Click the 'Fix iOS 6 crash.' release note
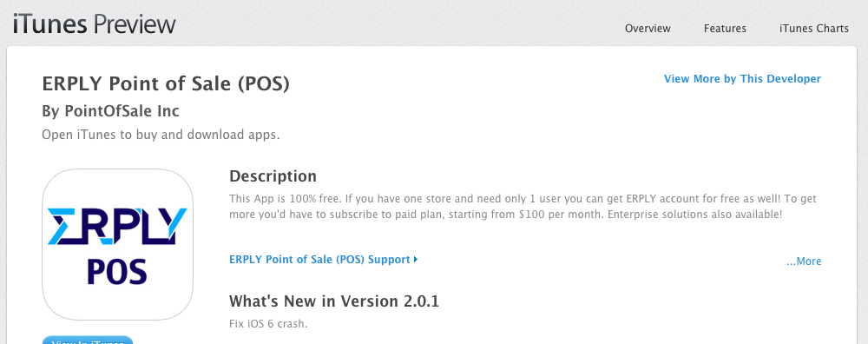This screenshot has height=344, width=868. click(268, 323)
